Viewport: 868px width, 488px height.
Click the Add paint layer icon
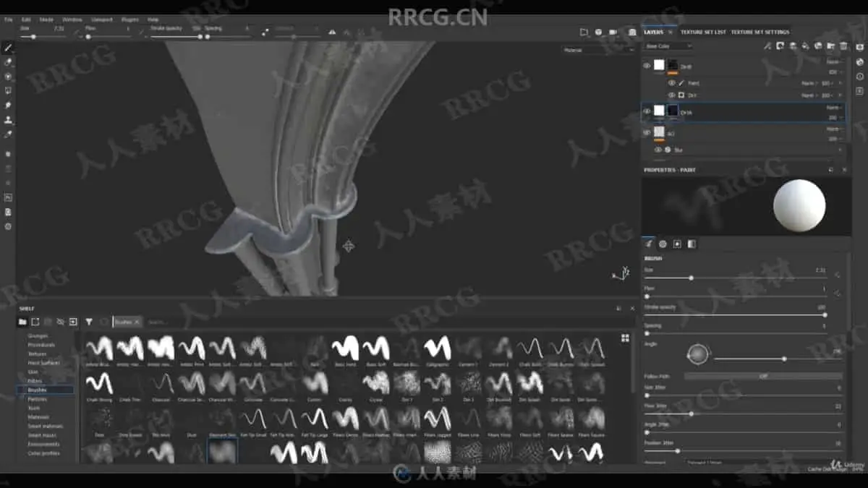pyautogui.click(x=793, y=46)
